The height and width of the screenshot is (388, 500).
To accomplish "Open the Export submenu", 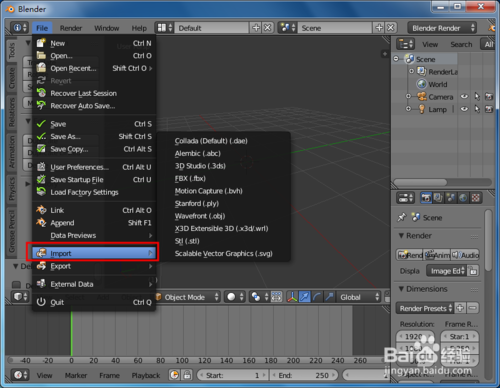I will [x=94, y=266].
